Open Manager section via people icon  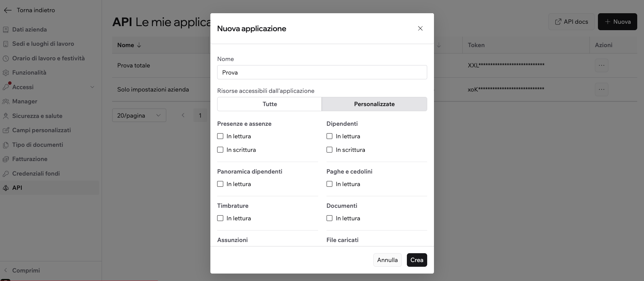tap(6, 101)
